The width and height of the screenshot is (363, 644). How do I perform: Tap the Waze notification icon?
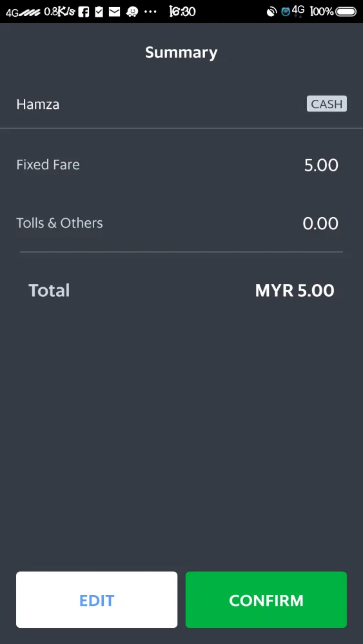132,12
